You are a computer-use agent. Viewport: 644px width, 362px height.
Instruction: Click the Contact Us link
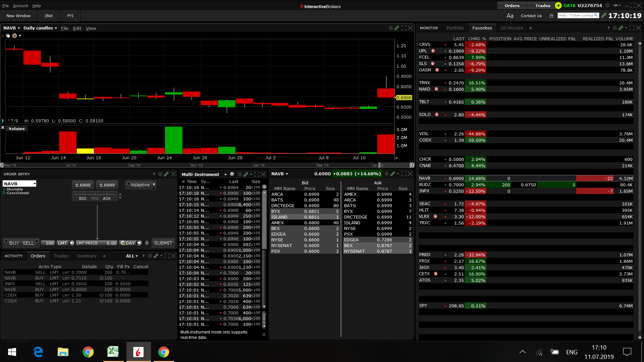click(531, 16)
